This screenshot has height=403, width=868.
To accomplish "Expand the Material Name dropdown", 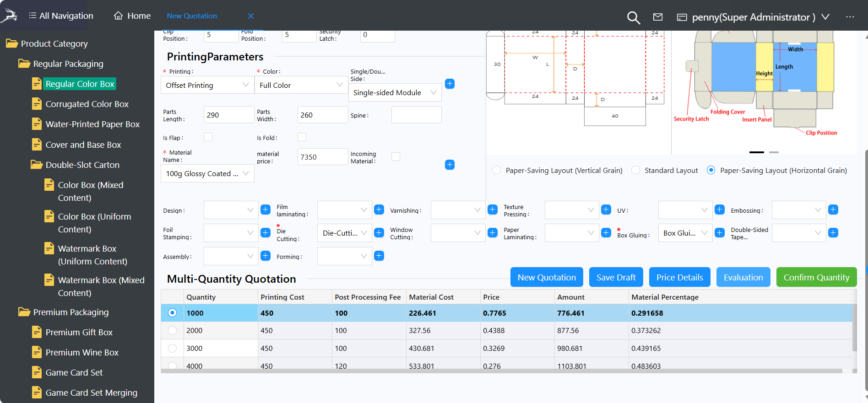I will (x=207, y=174).
